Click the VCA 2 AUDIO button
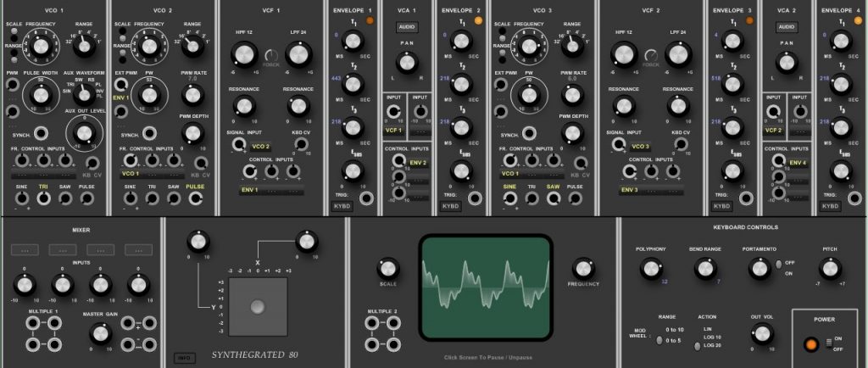The height and width of the screenshot is (368, 868). pyautogui.click(x=787, y=26)
